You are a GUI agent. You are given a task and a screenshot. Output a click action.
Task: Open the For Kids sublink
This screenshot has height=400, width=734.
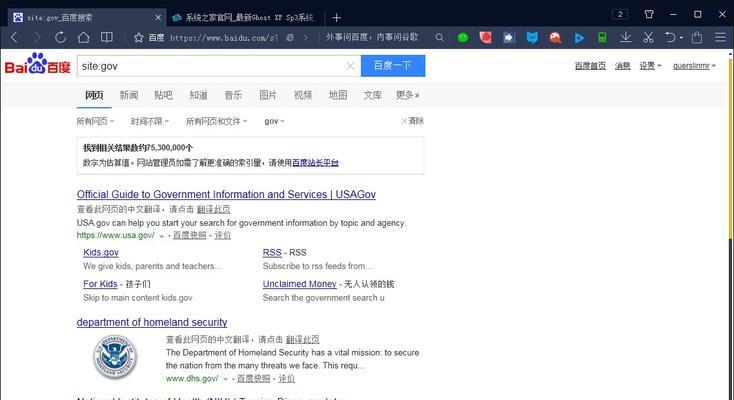100,284
